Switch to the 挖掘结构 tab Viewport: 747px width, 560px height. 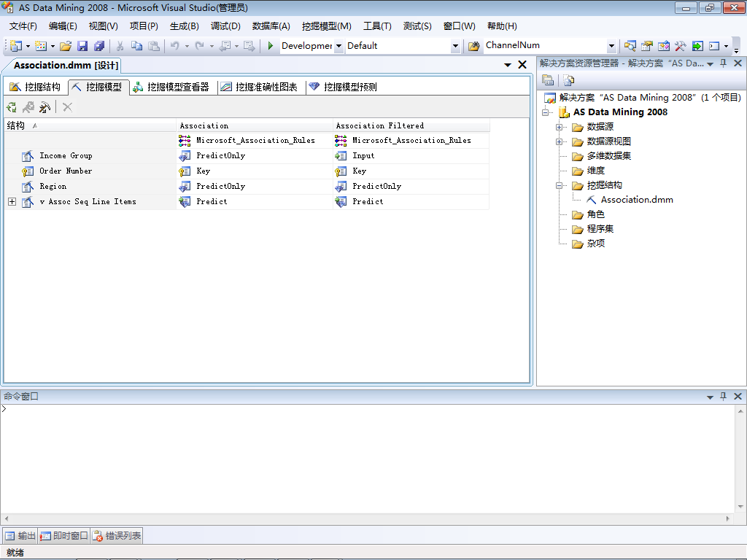coord(35,87)
